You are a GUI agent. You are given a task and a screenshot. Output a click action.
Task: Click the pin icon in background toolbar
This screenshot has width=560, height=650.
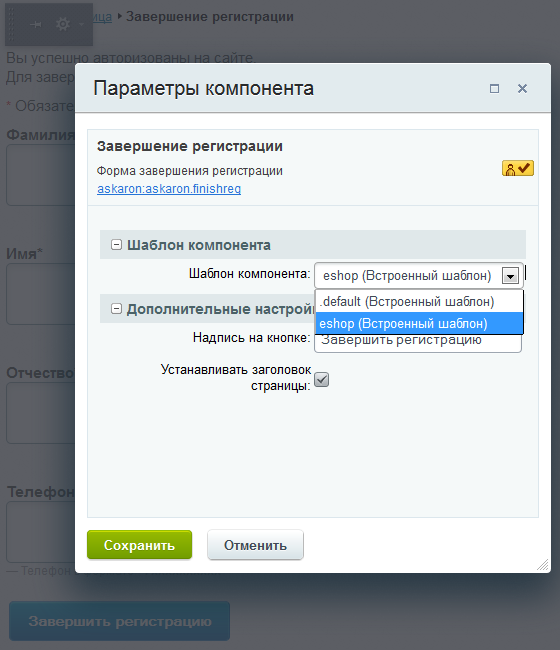coord(36,25)
